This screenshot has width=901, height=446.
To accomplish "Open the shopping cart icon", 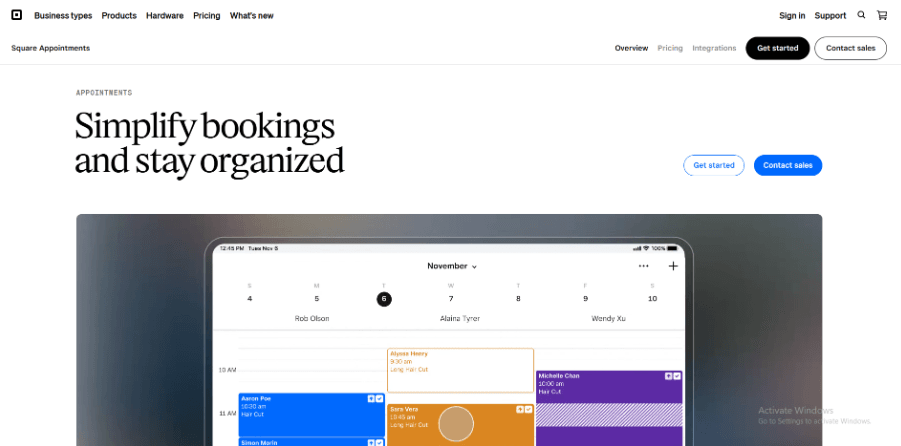I will pyautogui.click(x=881, y=16).
